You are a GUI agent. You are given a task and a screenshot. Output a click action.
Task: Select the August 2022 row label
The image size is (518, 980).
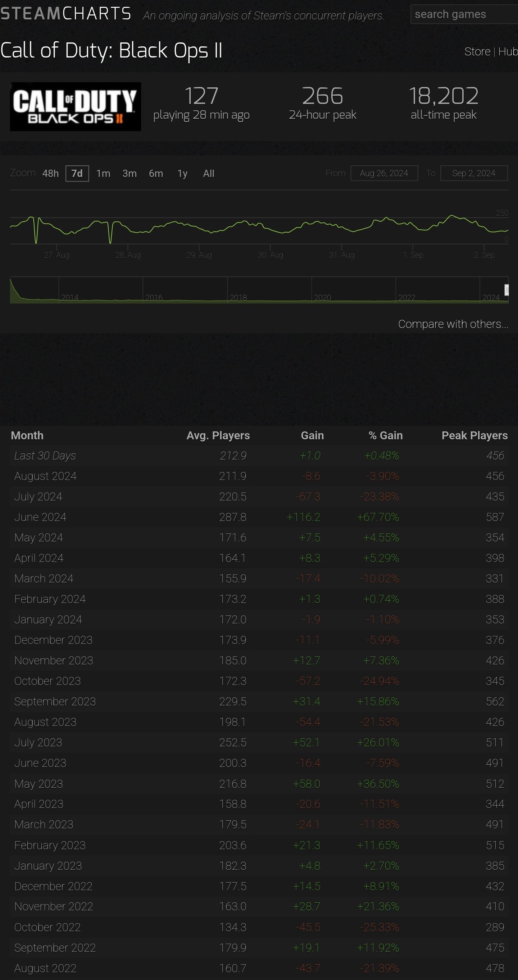(x=45, y=968)
